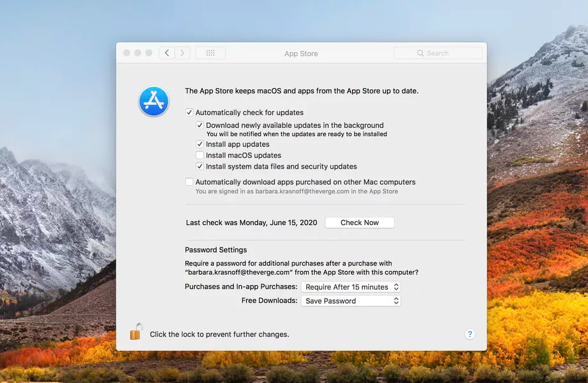Click the "Purchases and In-app Purchases:" label
The height and width of the screenshot is (383, 588).
click(241, 286)
